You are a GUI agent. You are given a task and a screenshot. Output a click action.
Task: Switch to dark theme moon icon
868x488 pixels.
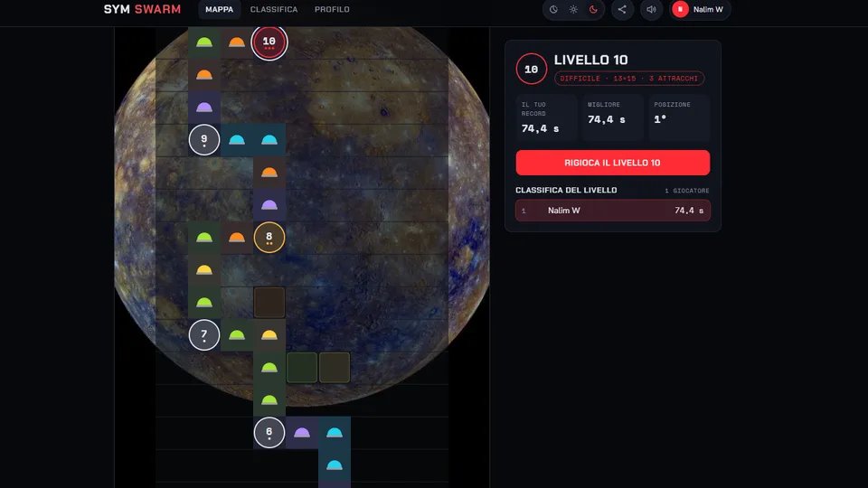click(x=593, y=9)
